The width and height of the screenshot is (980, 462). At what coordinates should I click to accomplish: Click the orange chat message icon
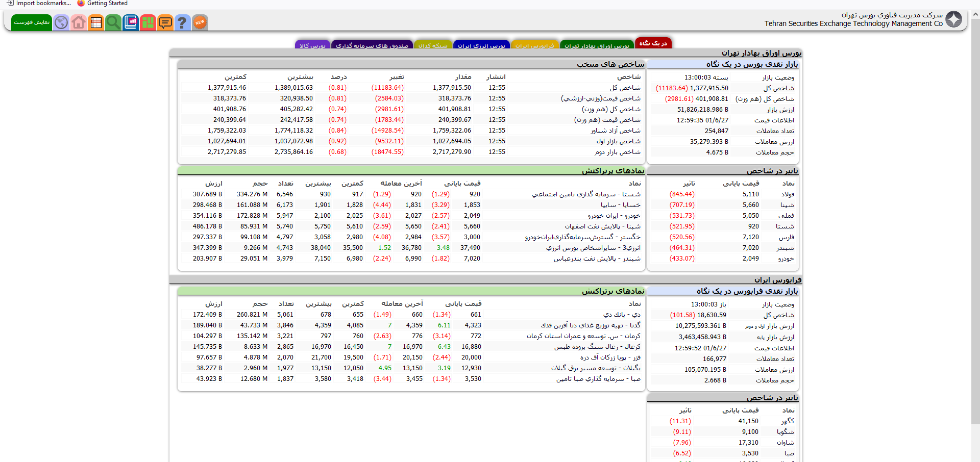[x=165, y=22]
